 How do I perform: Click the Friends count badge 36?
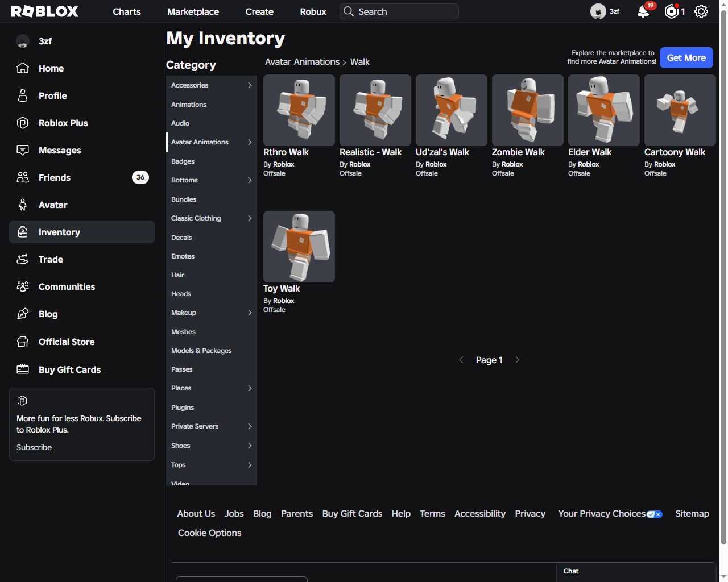(140, 177)
